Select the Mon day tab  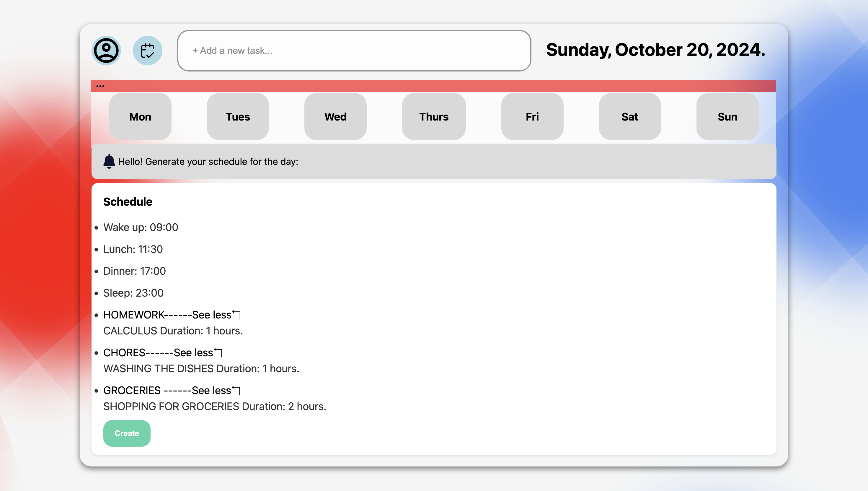pos(140,117)
